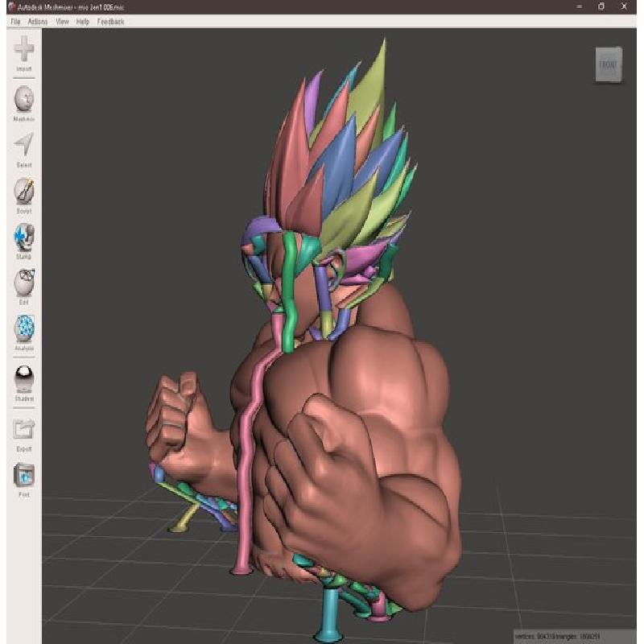Choose the Sculpt brush tool
The height and width of the screenshot is (644, 644).
click(24, 191)
